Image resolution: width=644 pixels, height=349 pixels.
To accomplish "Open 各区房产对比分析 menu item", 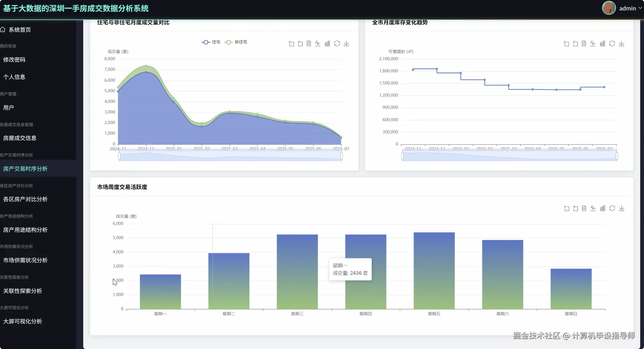I will (x=25, y=199).
